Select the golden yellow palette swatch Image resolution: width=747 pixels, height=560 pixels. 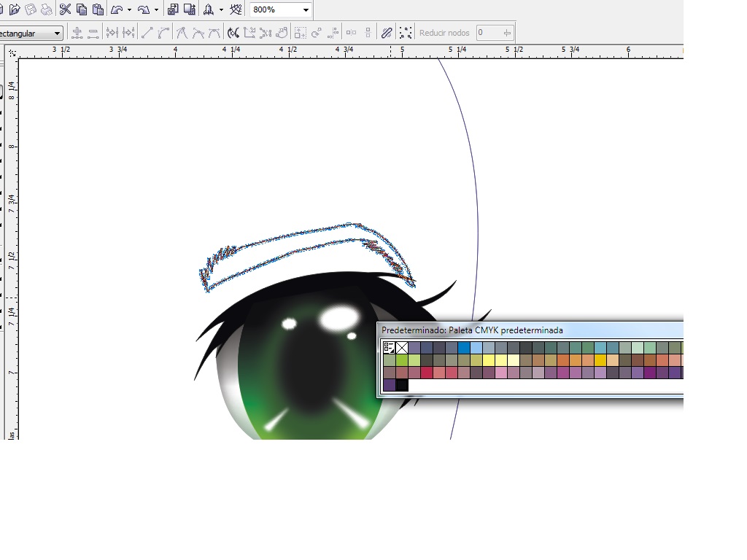(600, 360)
